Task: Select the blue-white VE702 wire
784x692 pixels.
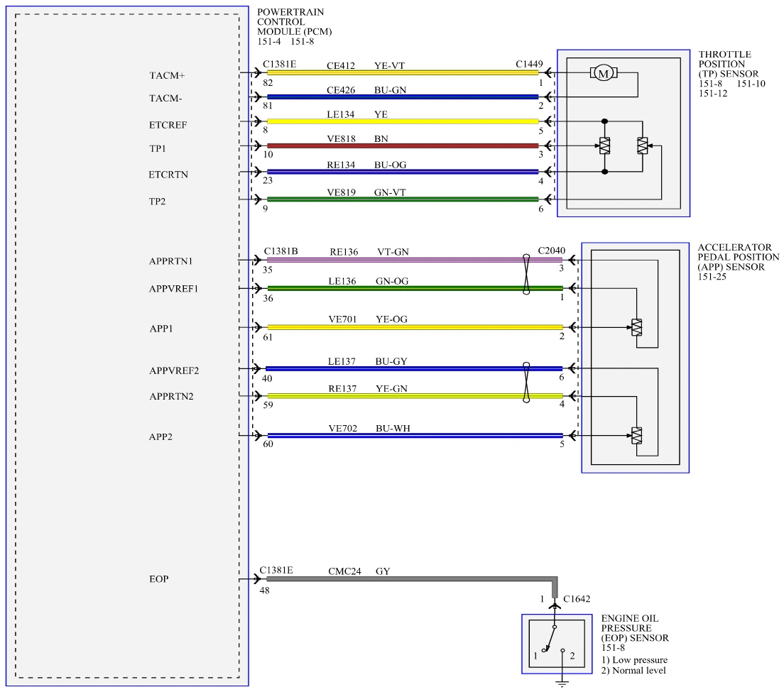Action: tap(415, 435)
